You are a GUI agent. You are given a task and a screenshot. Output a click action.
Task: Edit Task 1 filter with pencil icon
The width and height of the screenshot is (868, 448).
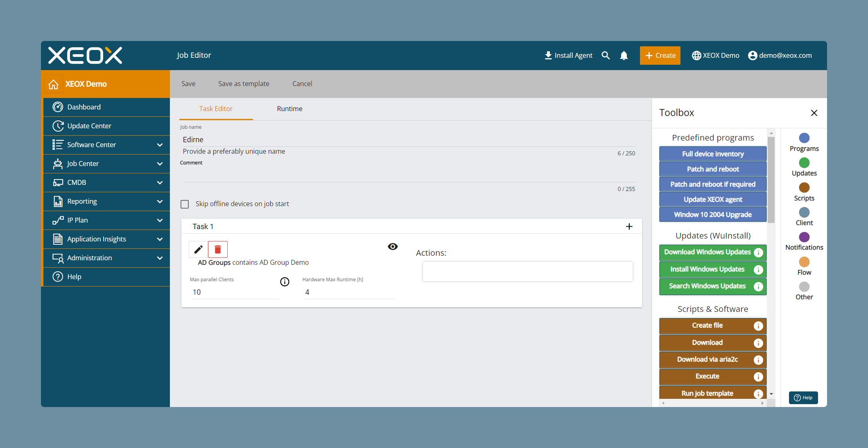(x=198, y=249)
